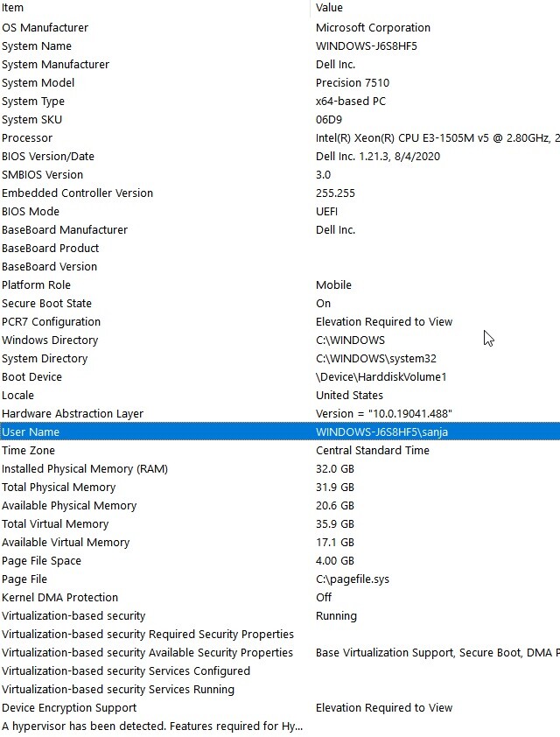
Task: Select the System Name row
Action: coord(280,46)
